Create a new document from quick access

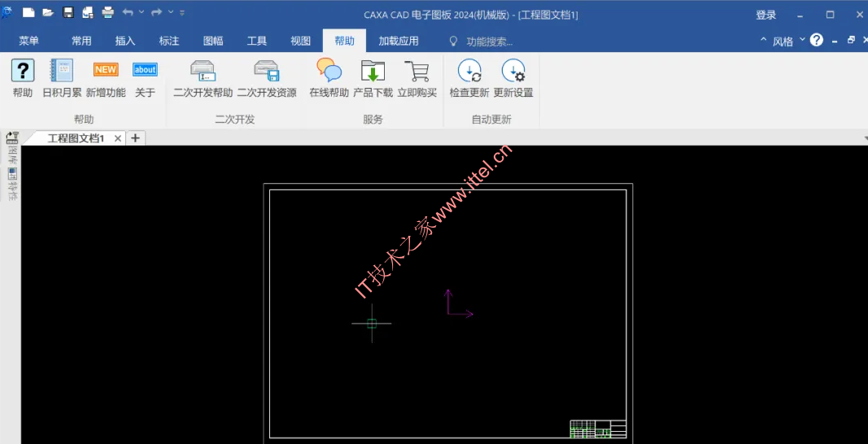click(x=28, y=12)
